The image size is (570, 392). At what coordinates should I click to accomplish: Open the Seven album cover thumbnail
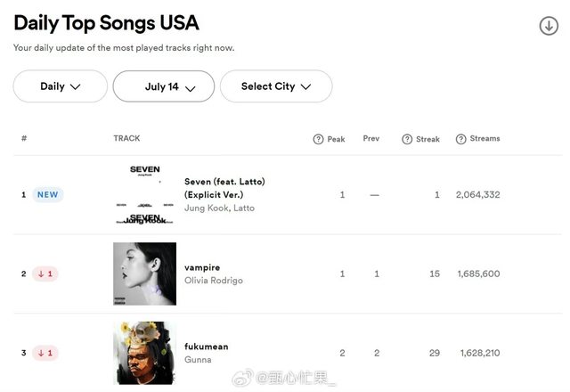pos(144,194)
